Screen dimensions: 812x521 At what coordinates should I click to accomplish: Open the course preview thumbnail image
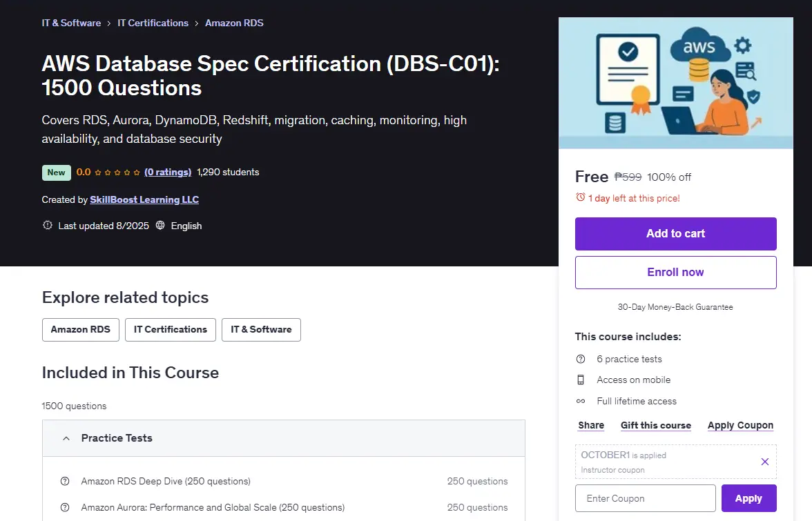(675, 83)
